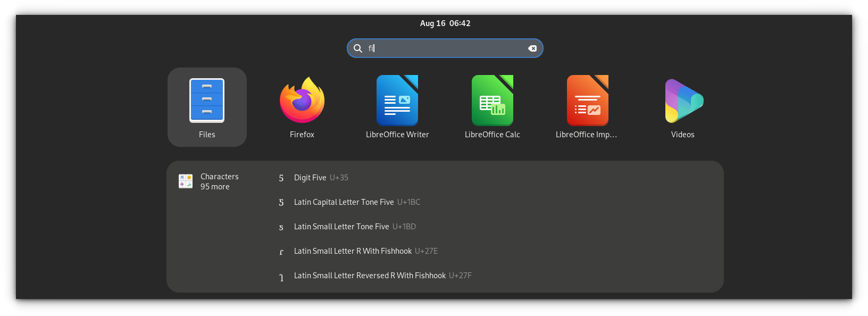Image resolution: width=868 pixels, height=316 pixels.
Task: Launch the LibreOffice Impress icon
Action: [x=588, y=101]
